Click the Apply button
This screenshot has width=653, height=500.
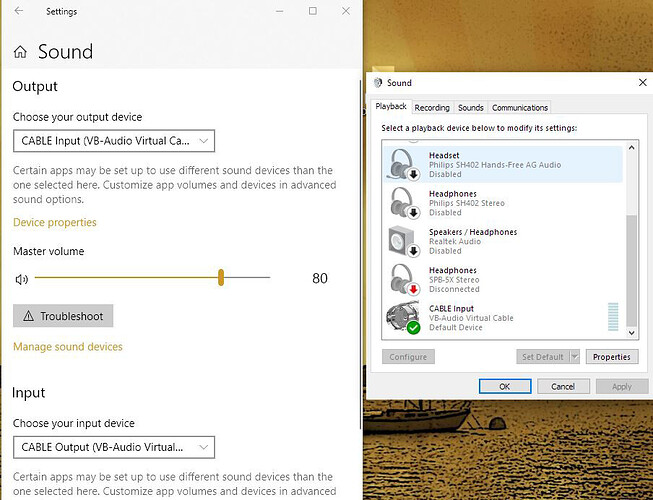point(622,386)
